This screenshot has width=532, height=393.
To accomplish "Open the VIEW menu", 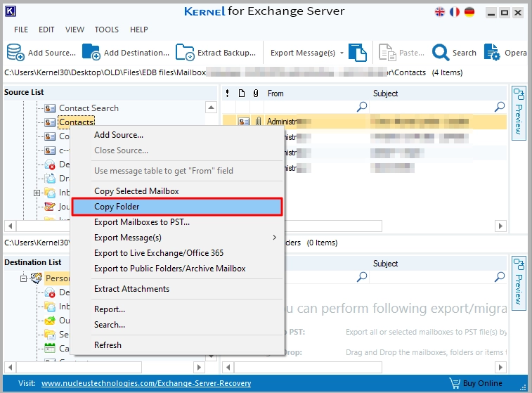I will click(74, 30).
